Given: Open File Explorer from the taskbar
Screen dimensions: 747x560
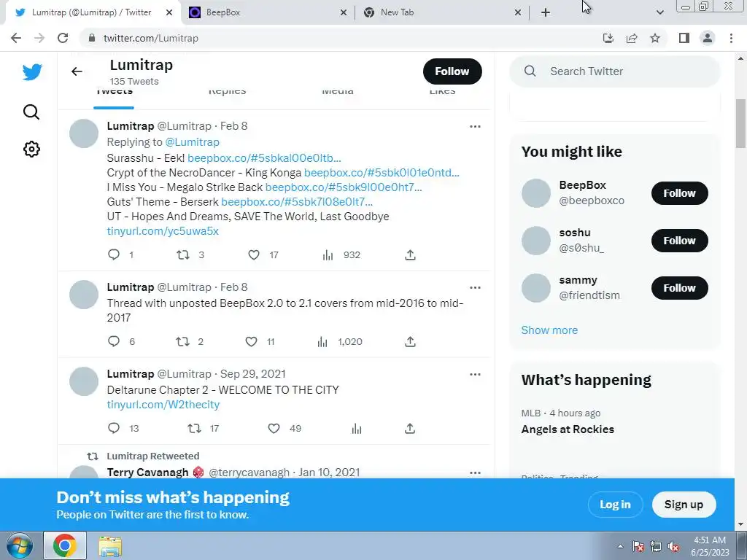Looking at the screenshot, I should (x=110, y=545).
